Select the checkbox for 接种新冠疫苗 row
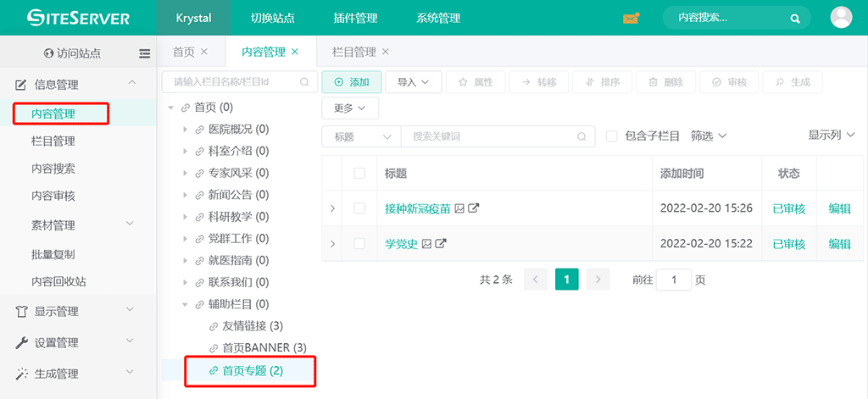This screenshot has width=868, height=399. pos(359,208)
